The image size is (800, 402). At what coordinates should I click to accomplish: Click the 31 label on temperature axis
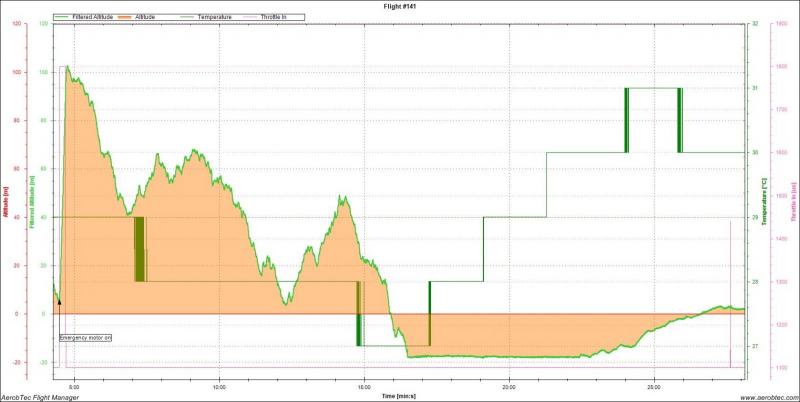[755, 88]
